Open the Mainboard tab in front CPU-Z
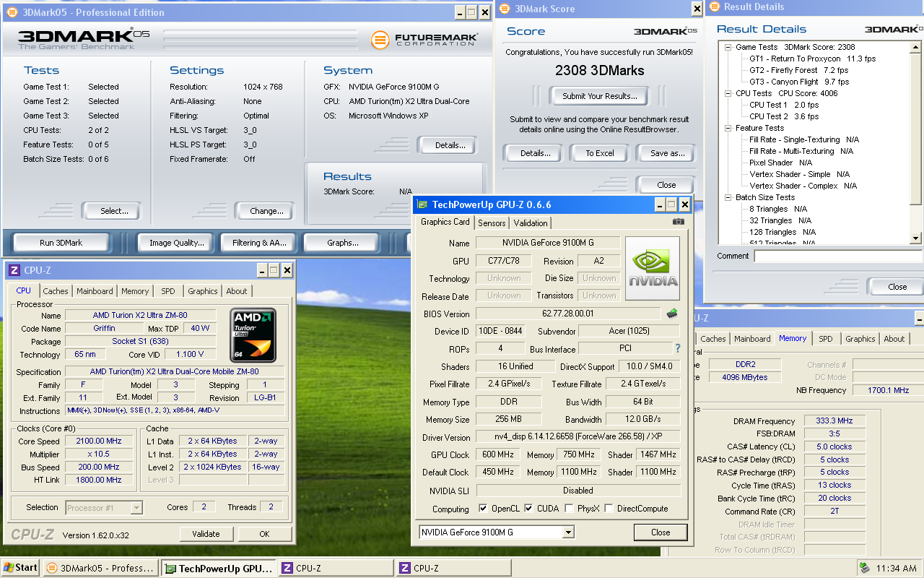The image size is (924, 578). (95, 291)
